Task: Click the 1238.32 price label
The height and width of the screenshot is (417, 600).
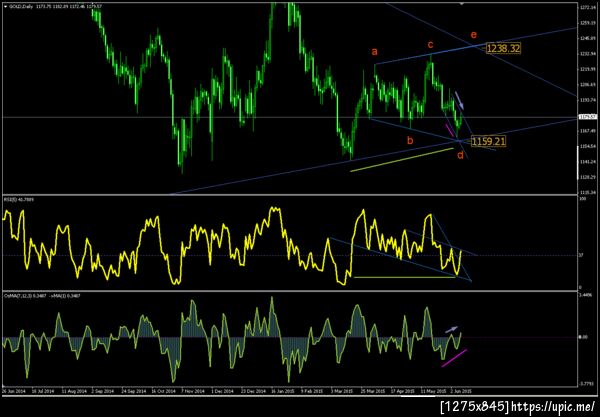Action: pos(503,48)
